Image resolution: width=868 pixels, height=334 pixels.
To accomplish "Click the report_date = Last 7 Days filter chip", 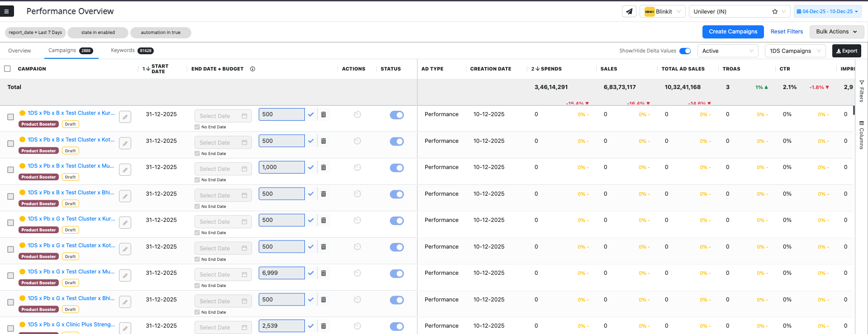I will [35, 33].
